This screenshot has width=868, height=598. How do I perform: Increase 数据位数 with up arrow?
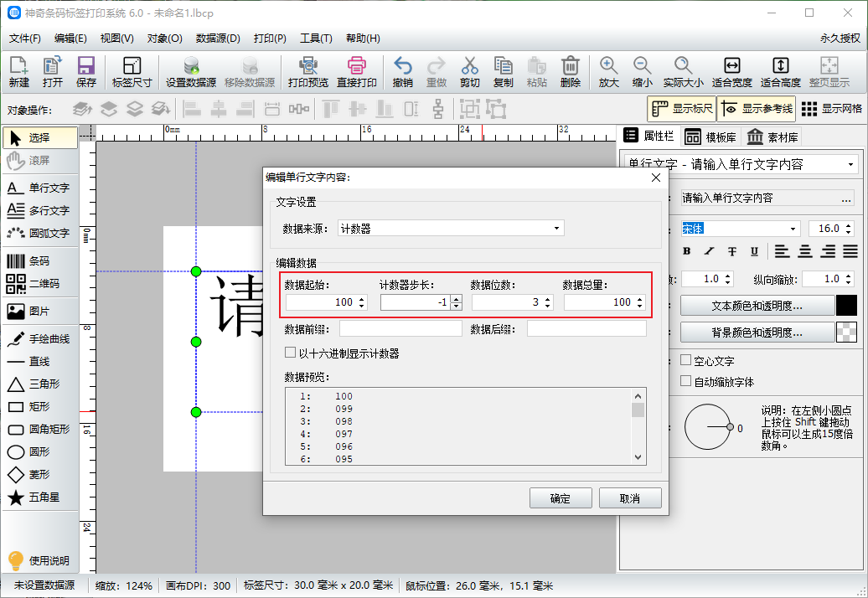coord(547,299)
